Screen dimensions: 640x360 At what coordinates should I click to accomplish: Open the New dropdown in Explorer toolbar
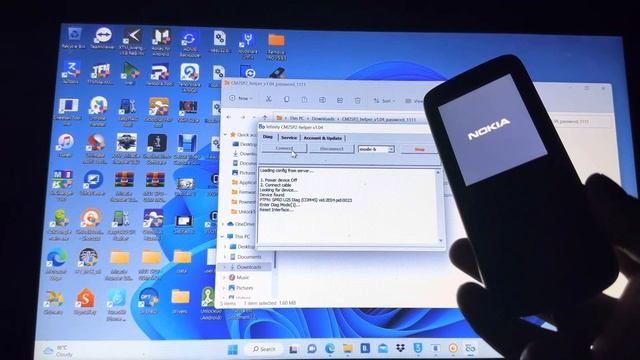pos(241,98)
